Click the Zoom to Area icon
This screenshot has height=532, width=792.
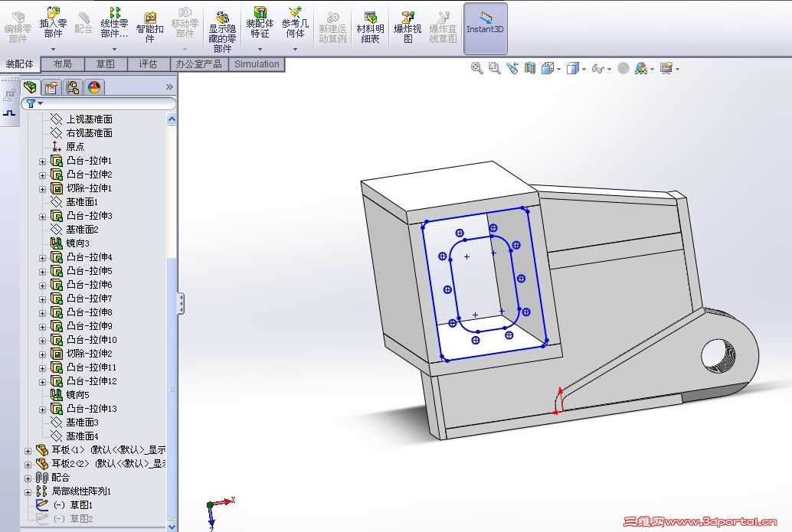click(x=495, y=68)
